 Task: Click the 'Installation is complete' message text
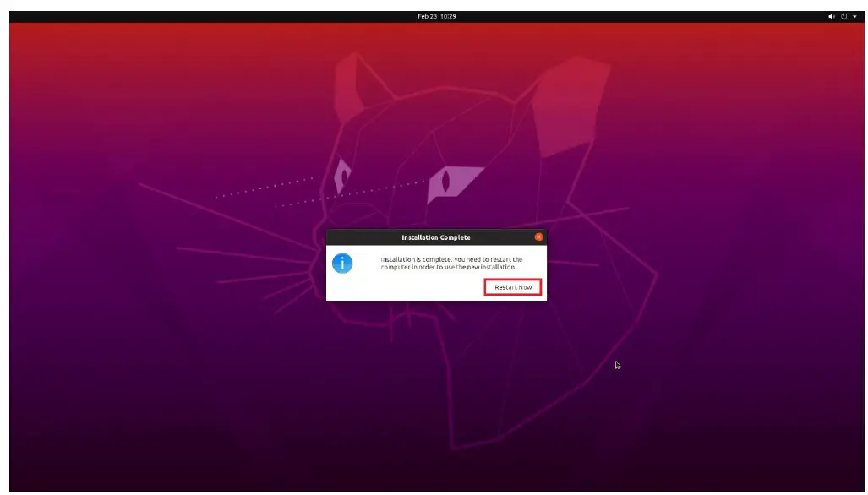tap(451, 264)
